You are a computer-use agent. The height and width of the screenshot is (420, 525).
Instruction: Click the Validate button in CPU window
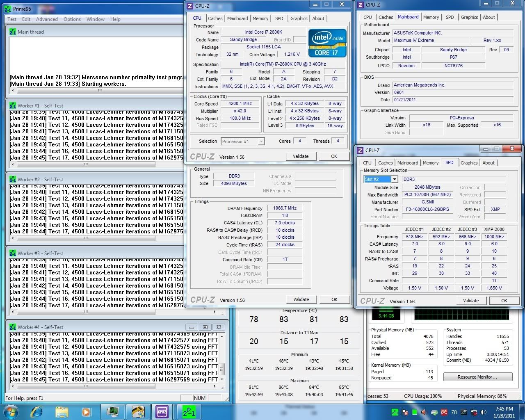pyautogui.click(x=301, y=156)
